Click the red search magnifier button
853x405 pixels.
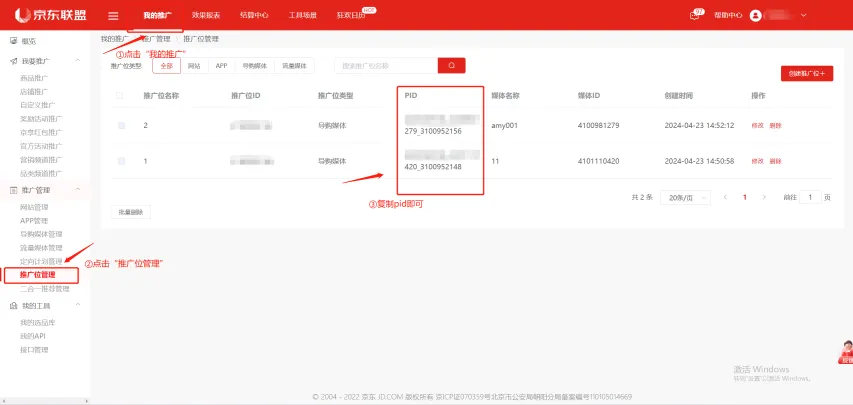[x=452, y=65]
